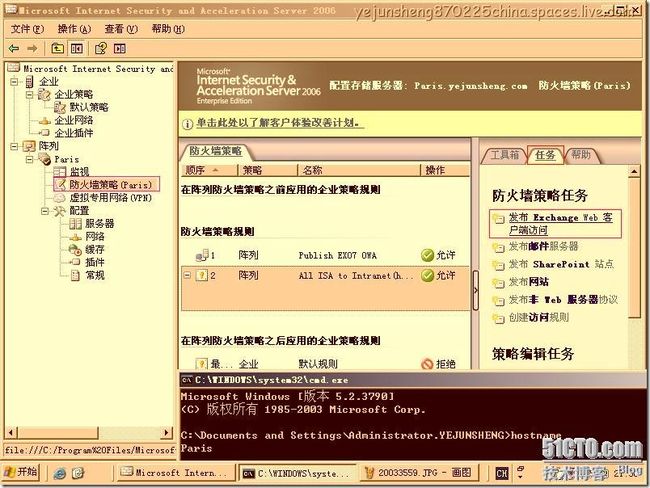Click the Paris array server icon
Screen dimensions: 650x488
pos(45,159)
